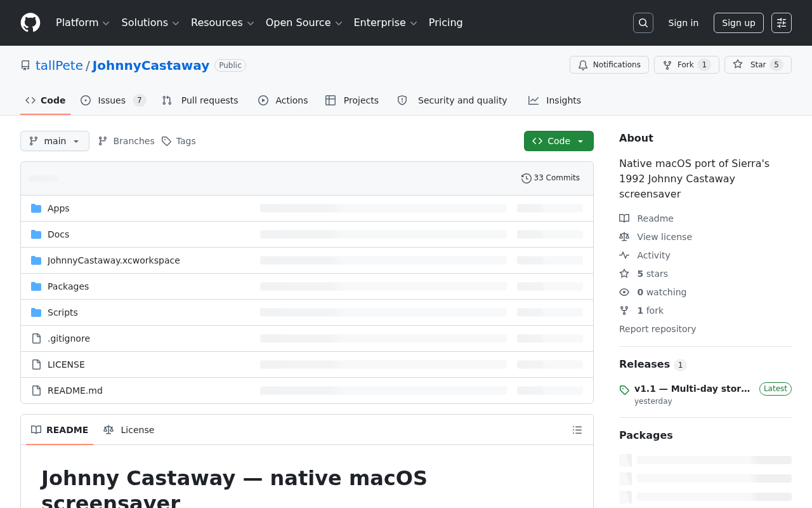
Task: Click the Notifications button
Action: pyautogui.click(x=609, y=65)
